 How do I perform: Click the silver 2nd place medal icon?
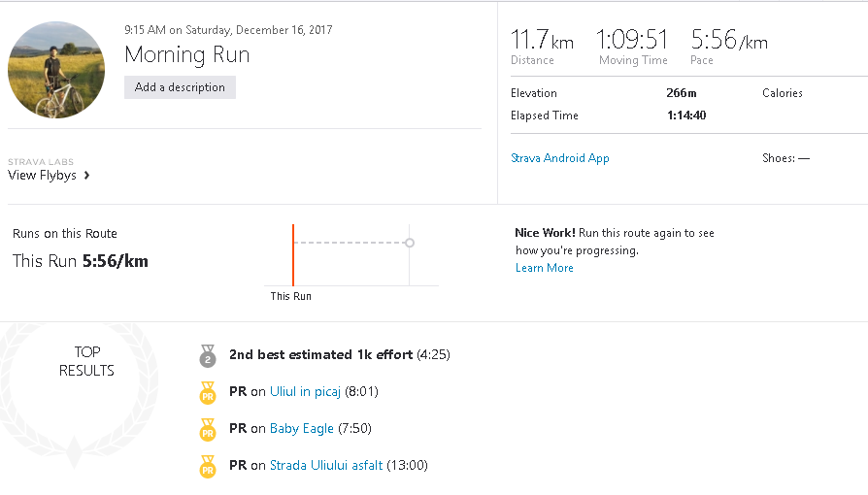tap(208, 356)
